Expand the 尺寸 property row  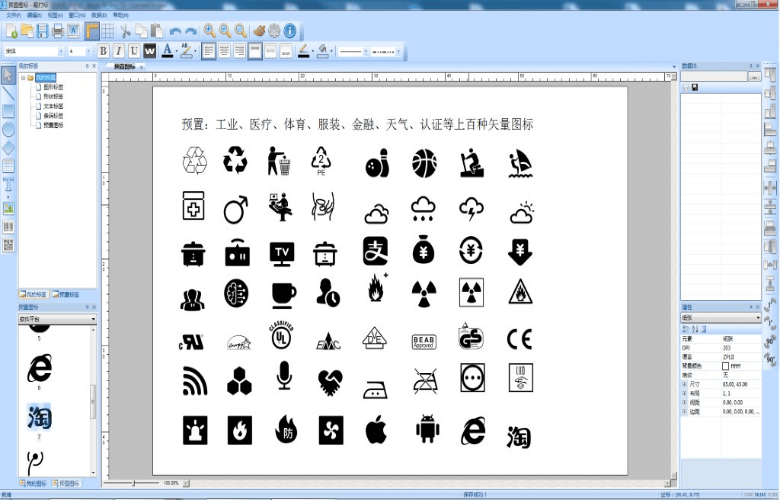click(684, 385)
